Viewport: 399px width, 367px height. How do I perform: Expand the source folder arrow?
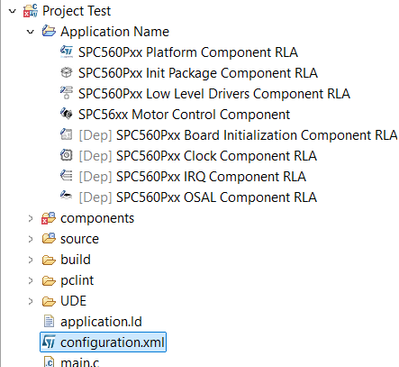point(31,239)
